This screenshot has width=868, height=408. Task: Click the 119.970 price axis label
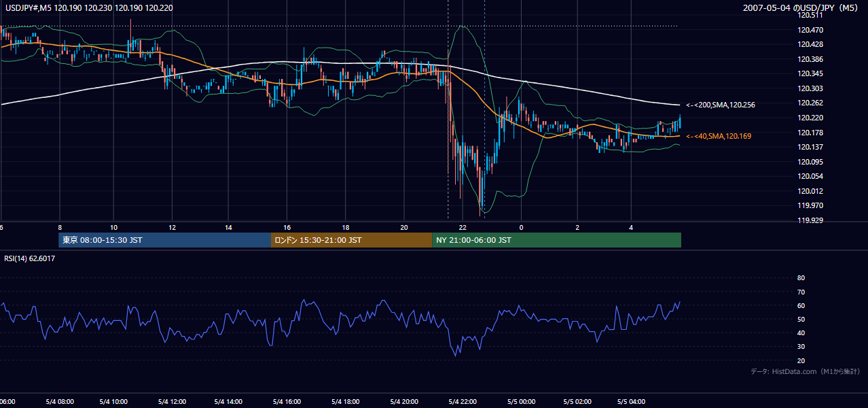[810, 206]
